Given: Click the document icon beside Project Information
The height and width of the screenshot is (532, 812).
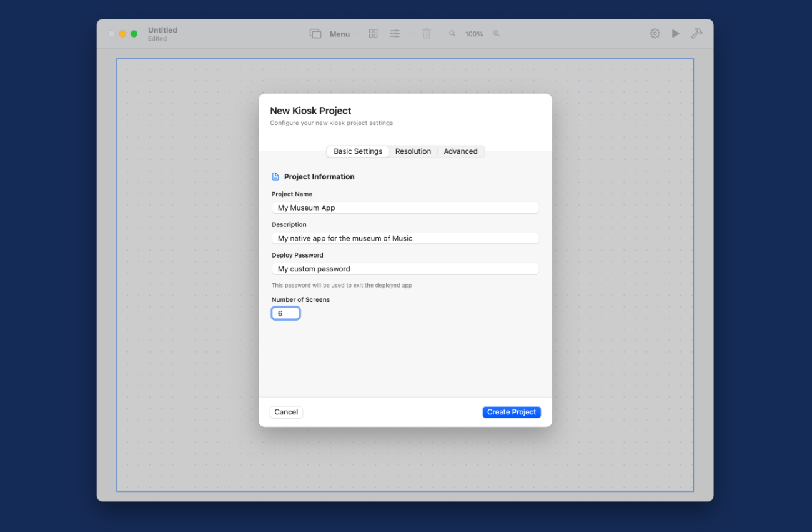Looking at the screenshot, I should (x=275, y=177).
